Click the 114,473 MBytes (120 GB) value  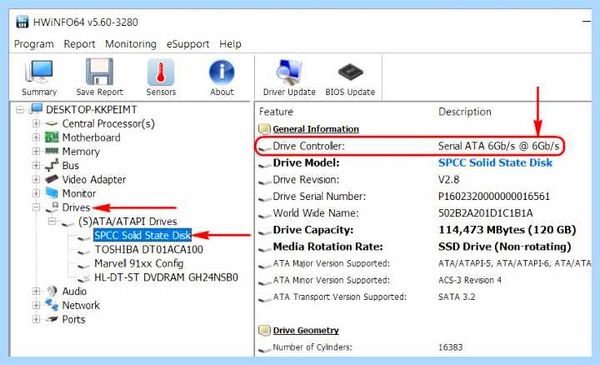(507, 230)
